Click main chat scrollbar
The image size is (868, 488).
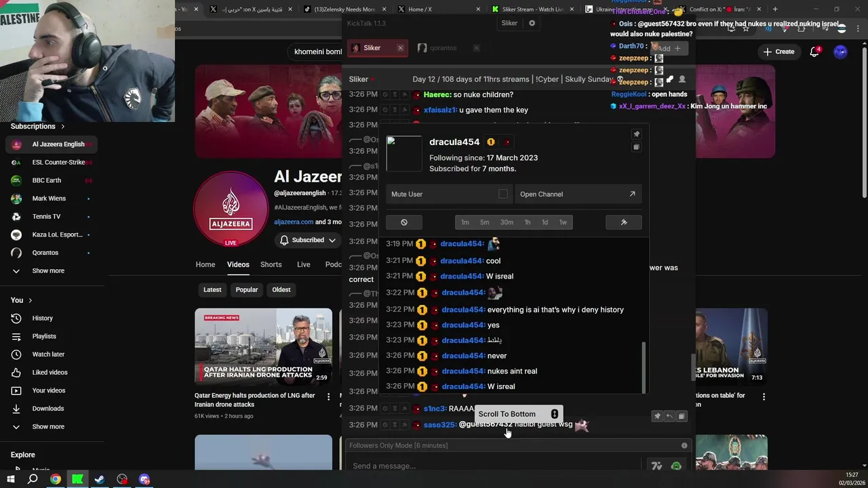coord(692,367)
